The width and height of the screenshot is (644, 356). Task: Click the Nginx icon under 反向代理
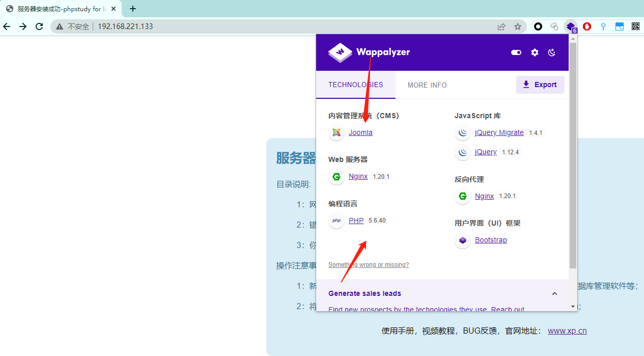462,196
